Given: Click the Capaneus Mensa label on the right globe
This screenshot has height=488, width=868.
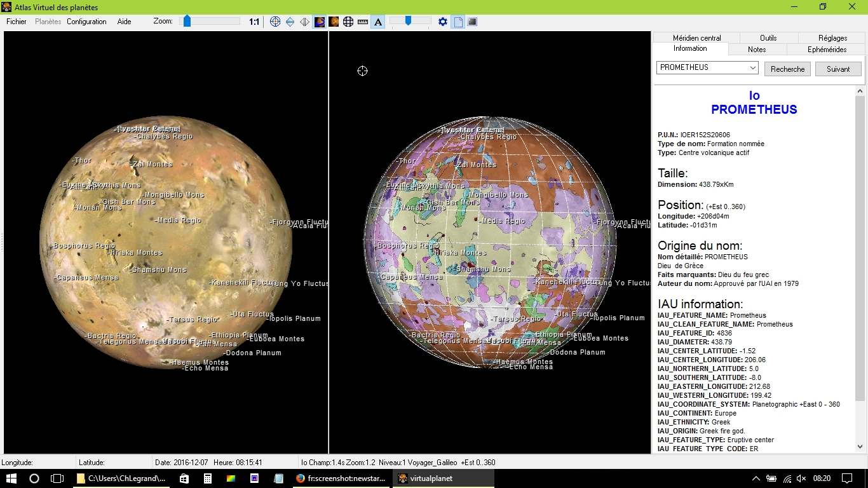Looking at the screenshot, I should pos(410,277).
